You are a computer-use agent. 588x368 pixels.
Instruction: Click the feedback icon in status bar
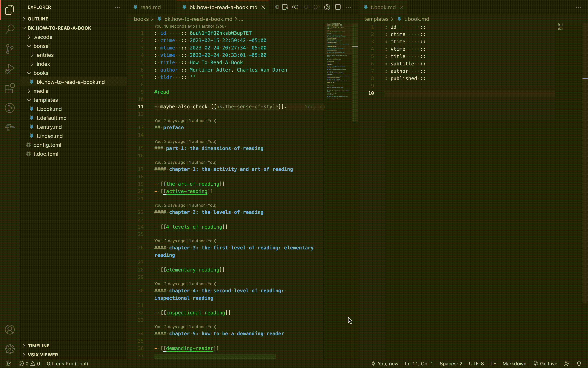point(567,363)
